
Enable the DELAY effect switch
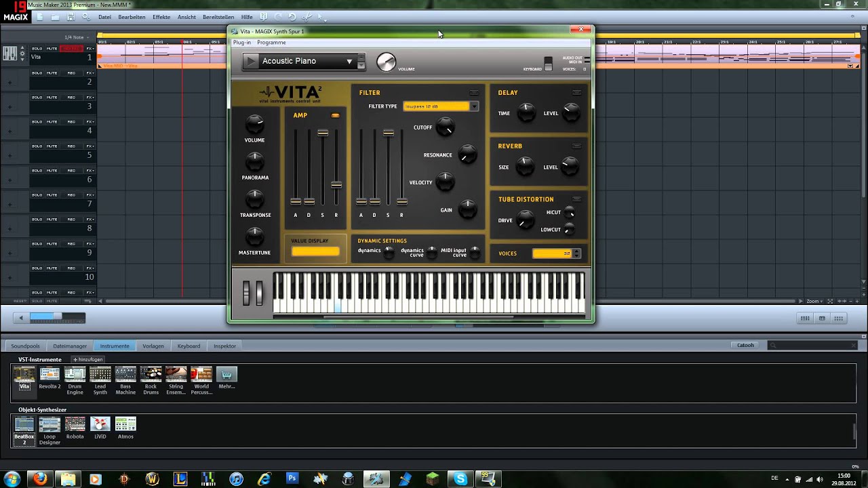pyautogui.click(x=576, y=93)
